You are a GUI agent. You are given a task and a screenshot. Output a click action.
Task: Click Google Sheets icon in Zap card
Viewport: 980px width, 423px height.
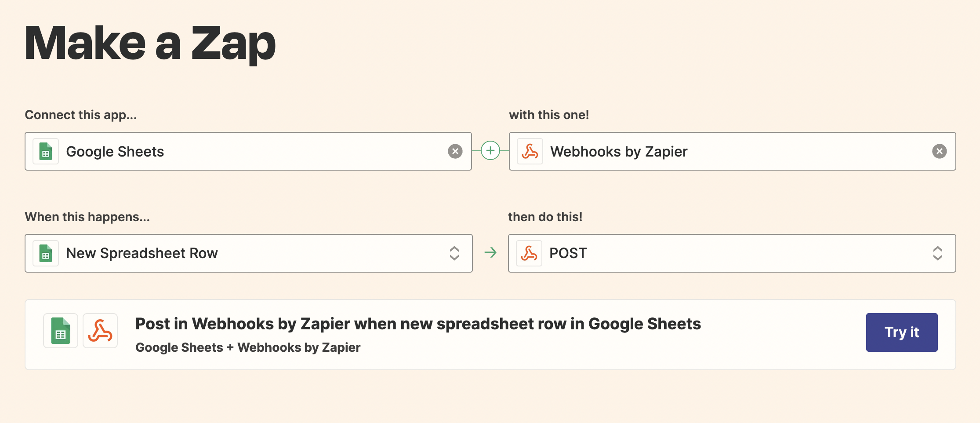pos(61,331)
